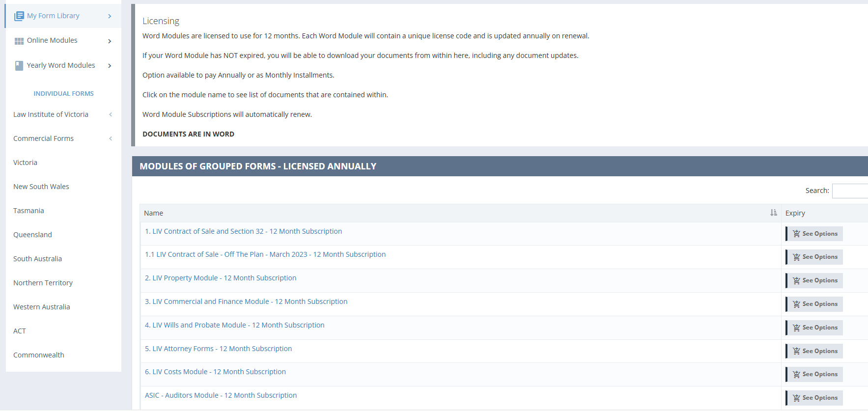868x411 pixels.
Task: Open the My Form Library icon
Action: point(19,16)
